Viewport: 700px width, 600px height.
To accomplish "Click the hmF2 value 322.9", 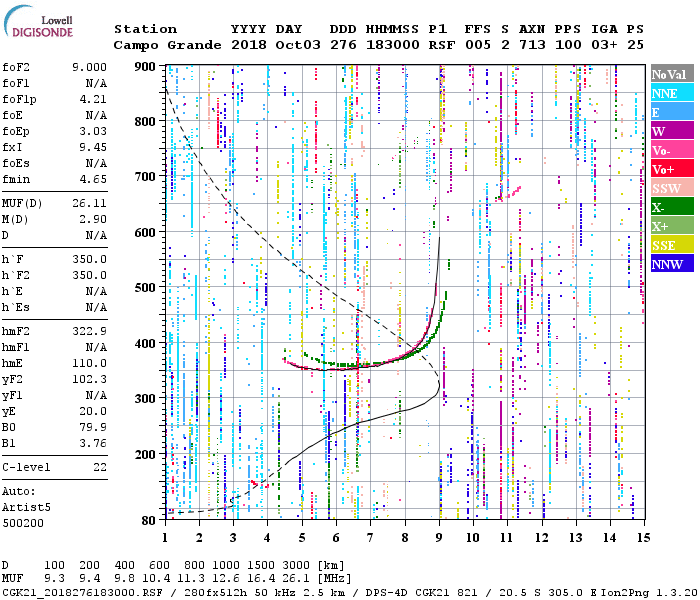I will point(89,331).
